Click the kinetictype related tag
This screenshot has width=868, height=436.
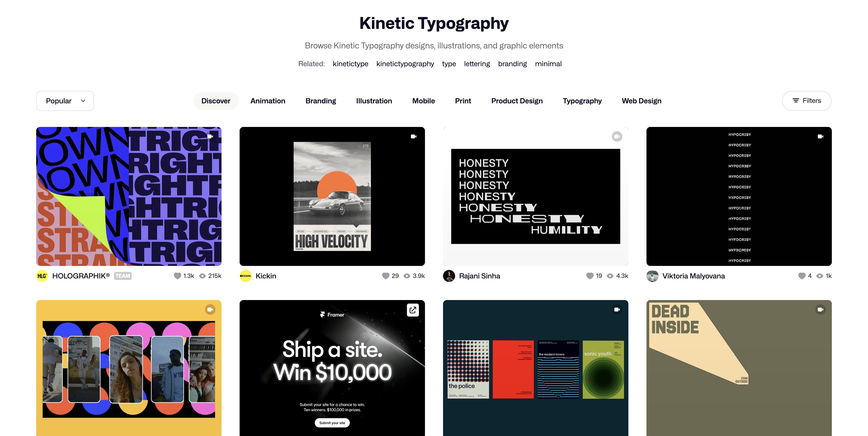(x=350, y=64)
